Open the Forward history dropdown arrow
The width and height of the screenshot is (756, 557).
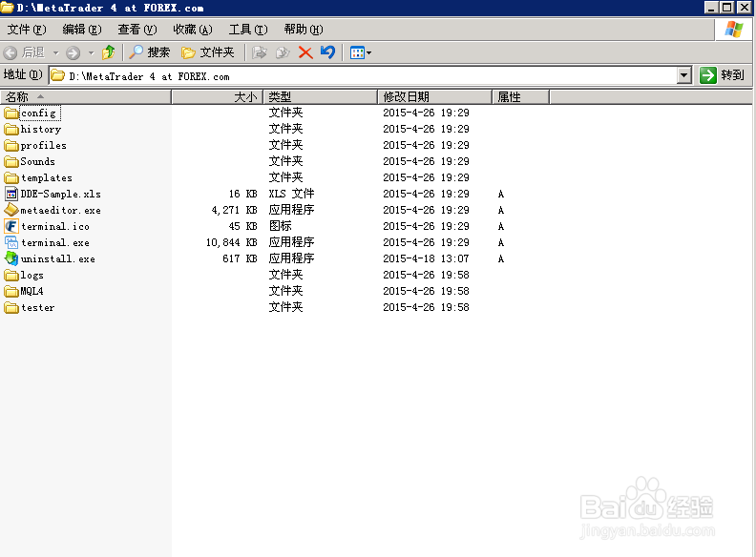(x=91, y=52)
